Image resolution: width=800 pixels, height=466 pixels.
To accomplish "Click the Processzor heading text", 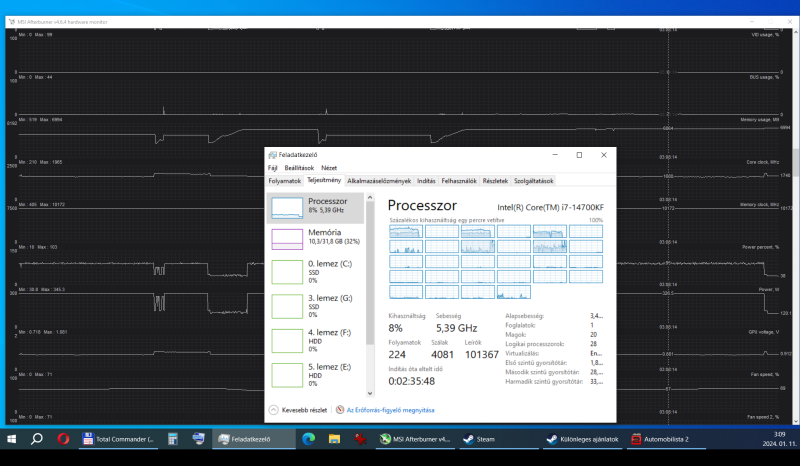I will (x=422, y=205).
